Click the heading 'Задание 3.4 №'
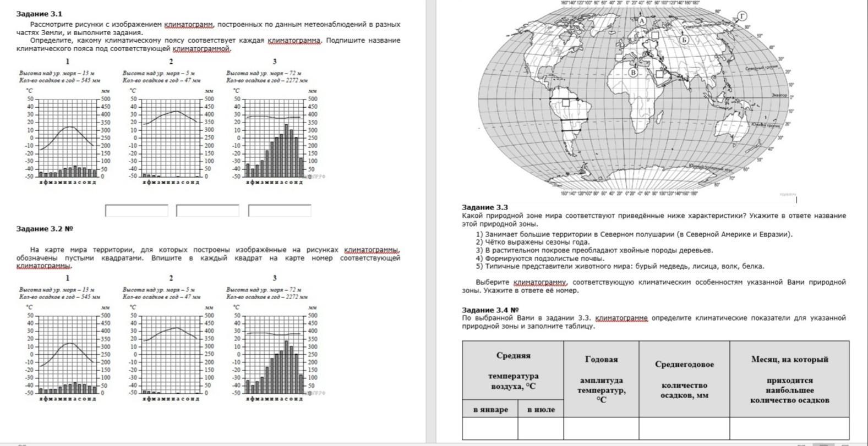Screen dimensions: 868x446 pyautogui.click(x=490, y=310)
